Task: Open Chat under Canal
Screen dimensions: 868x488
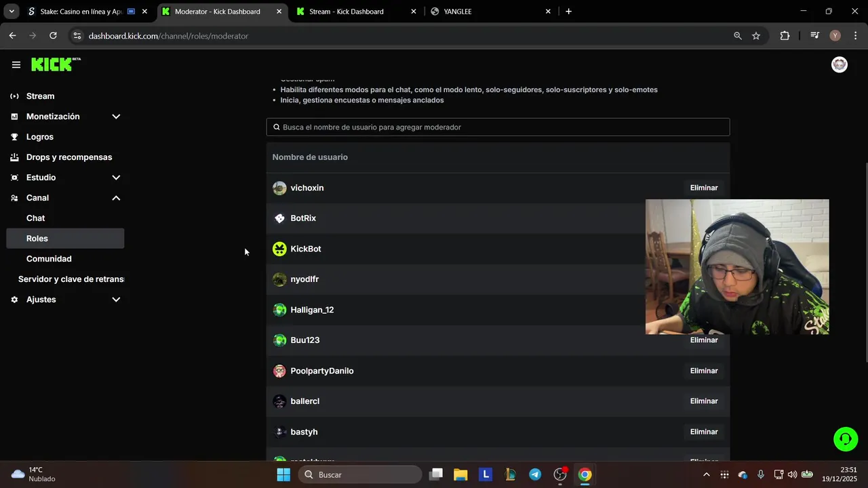Action: click(65, 218)
